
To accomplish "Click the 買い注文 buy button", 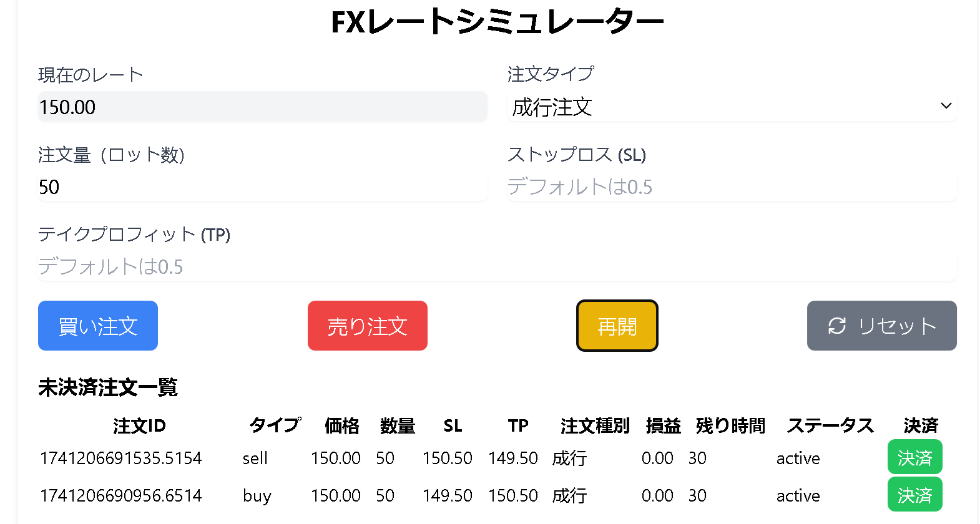I will point(97,326).
